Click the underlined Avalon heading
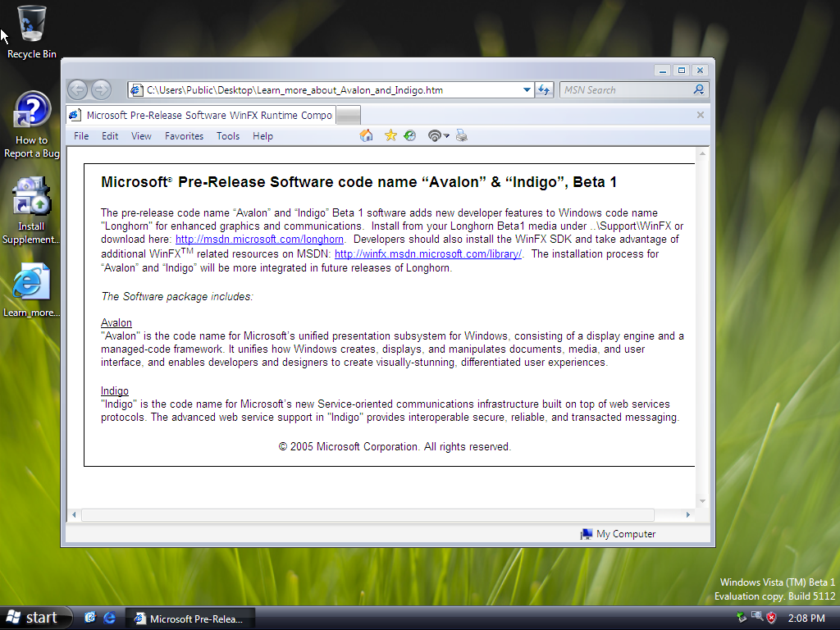Image resolution: width=840 pixels, height=630 pixels. click(116, 322)
